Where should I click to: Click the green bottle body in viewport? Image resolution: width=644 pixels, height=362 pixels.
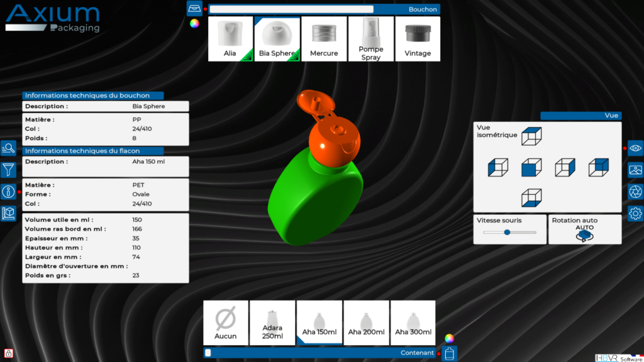pos(316,197)
